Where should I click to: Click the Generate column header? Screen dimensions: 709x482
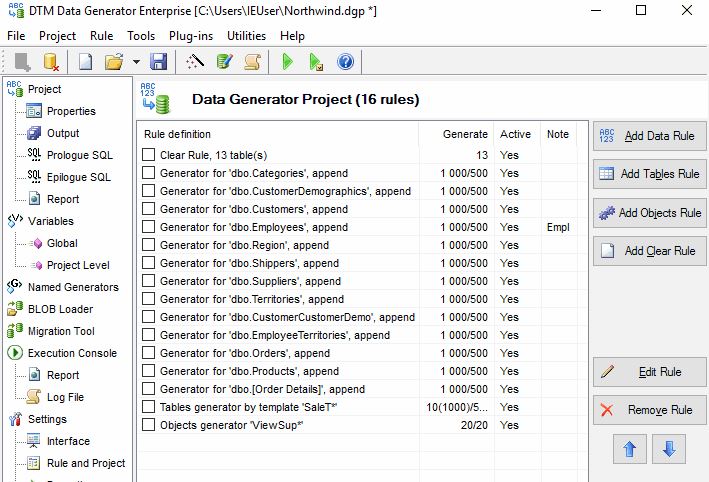[456, 134]
